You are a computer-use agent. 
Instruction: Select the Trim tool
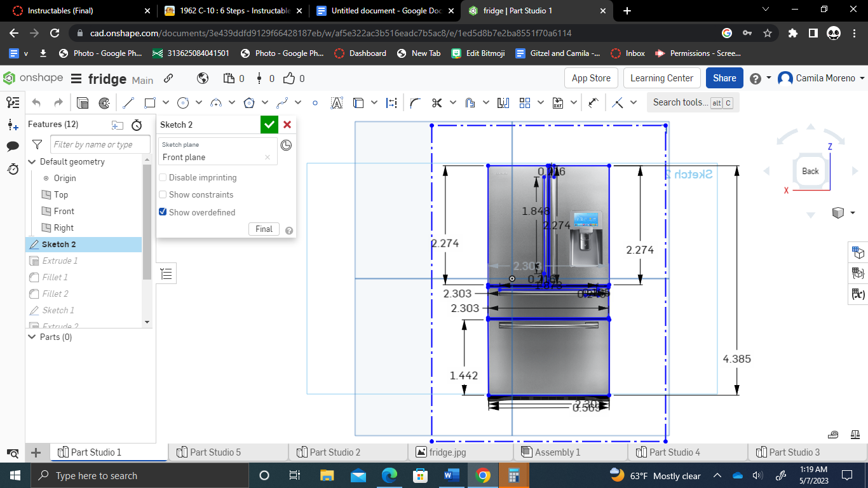pos(436,102)
